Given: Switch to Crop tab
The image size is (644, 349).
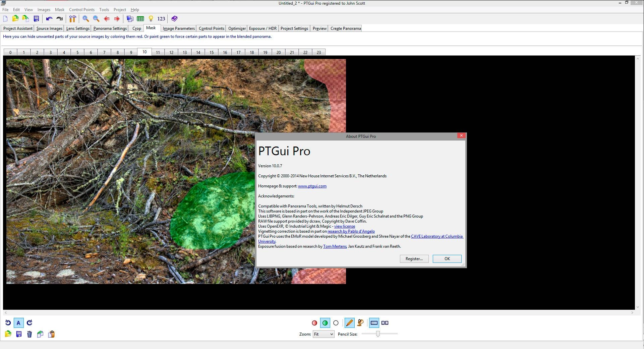Looking at the screenshot, I should pos(136,28).
